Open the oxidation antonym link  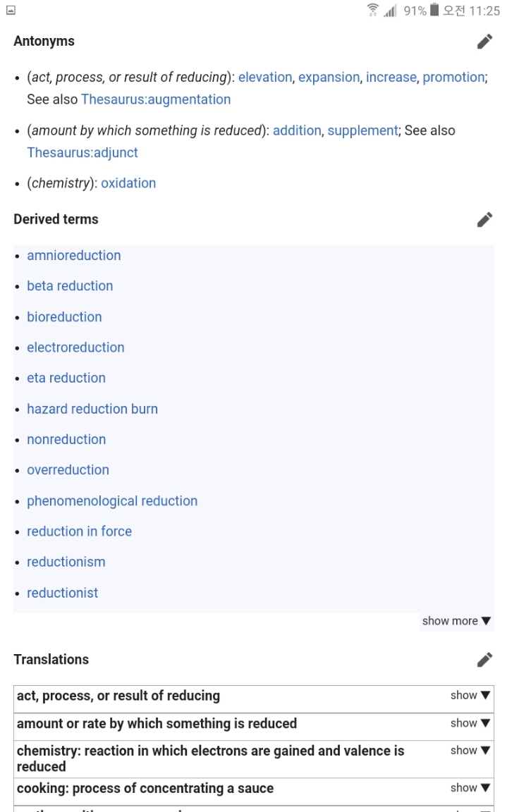click(128, 183)
